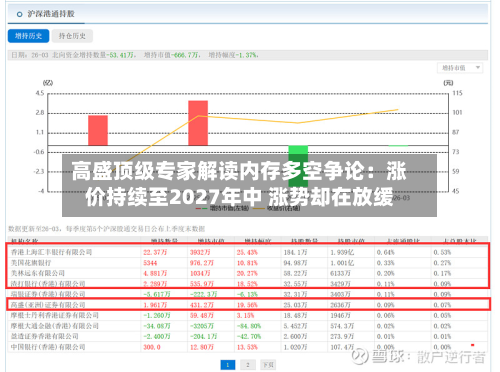The width and height of the screenshot is (500, 372).
Task: Select the 瑞银证券(香港)有限公司 row name
Action: pyautogui.click(x=48, y=294)
